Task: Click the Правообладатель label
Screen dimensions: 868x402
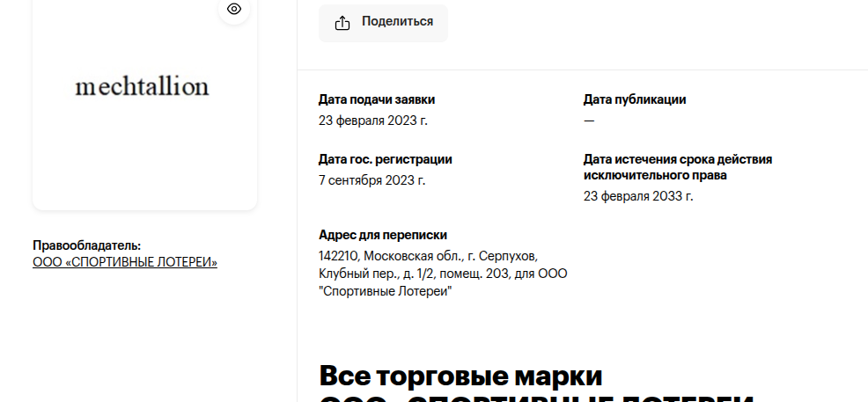Action: tap(86, 245)
